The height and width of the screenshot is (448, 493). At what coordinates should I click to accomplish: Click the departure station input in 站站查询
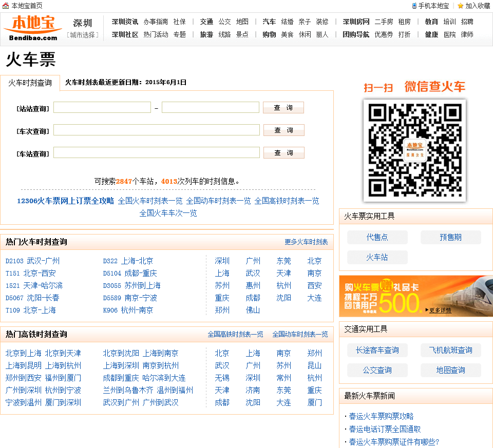[x=102, y=107]
